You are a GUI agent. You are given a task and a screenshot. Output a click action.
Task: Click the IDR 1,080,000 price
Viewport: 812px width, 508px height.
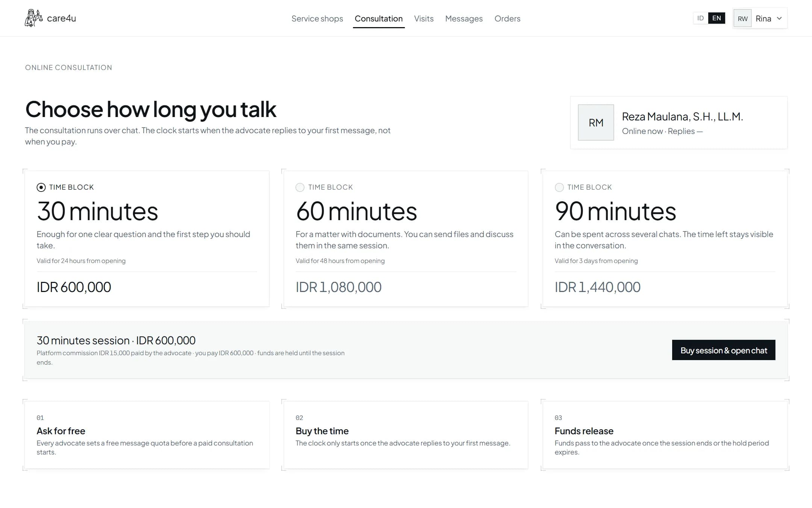pos(338,287)
